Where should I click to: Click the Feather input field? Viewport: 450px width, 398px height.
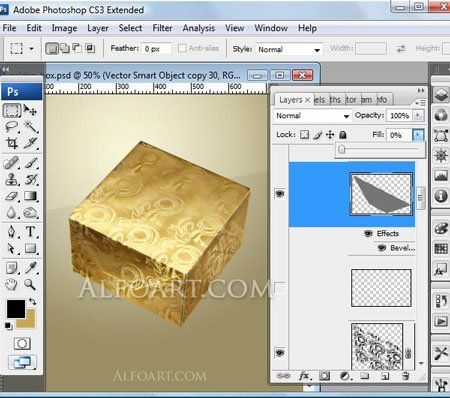pyautogui.click(x=157, y=49)
